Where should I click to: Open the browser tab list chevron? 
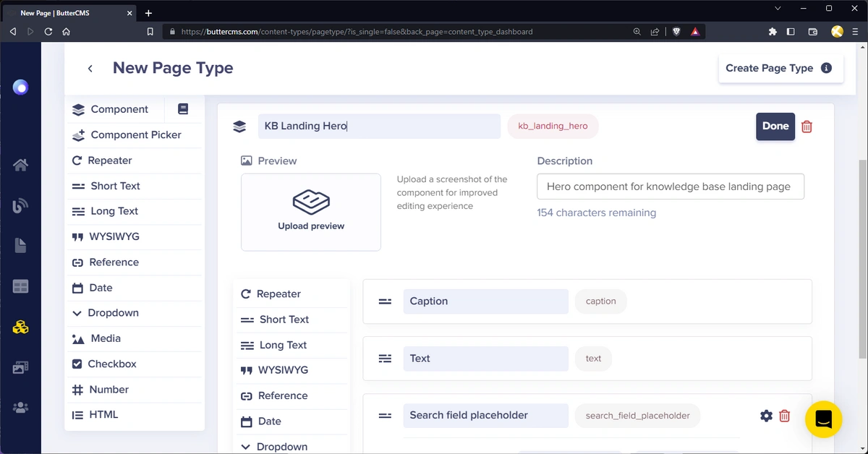pos(778,9)
